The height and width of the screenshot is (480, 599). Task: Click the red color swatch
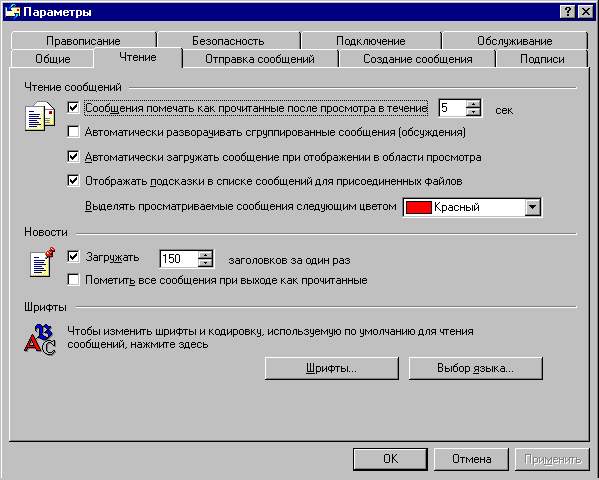coord(419,208)
